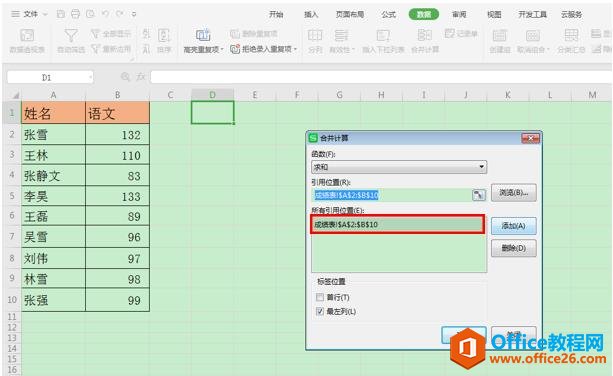The height and width of the screenshot is (376, 613).
Task: Toggle the 首行 checkbox
Action: point(320,297)
